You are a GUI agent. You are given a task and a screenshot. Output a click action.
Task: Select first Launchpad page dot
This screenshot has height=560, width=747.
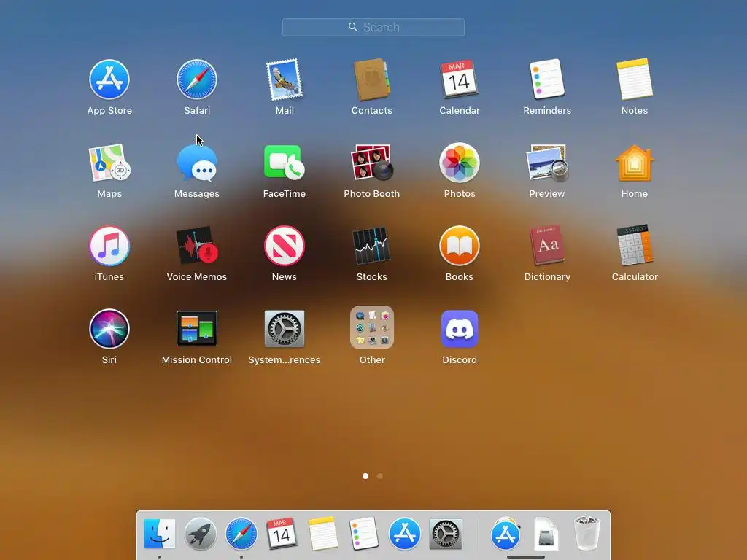365,476
